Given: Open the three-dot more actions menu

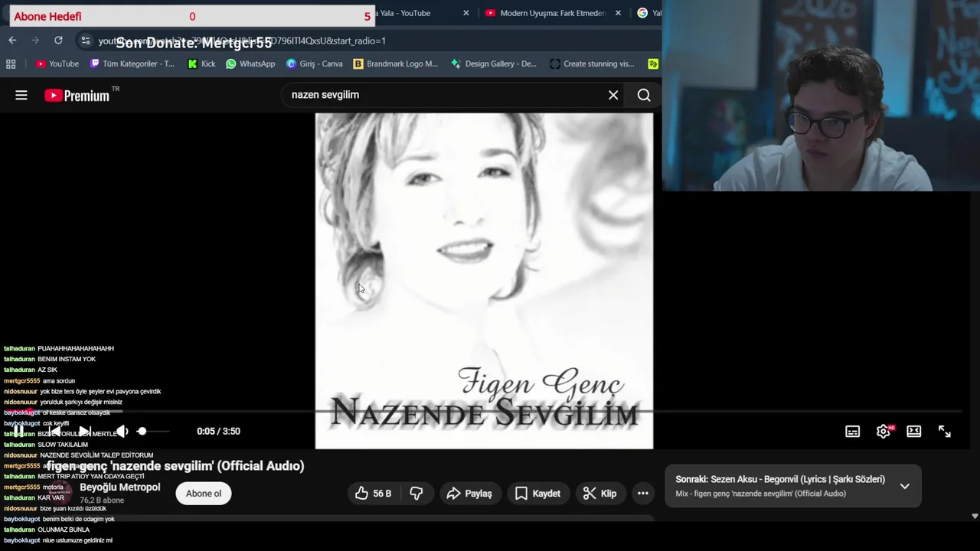Looking at the screenshot, I should click(x=643, y=494).
